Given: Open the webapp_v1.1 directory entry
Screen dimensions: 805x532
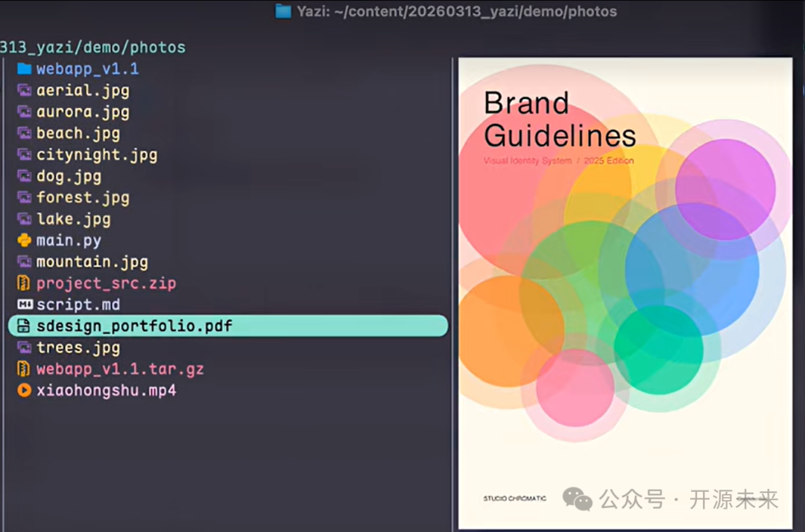Looking at the screenshot, I should tap(87, 69).
